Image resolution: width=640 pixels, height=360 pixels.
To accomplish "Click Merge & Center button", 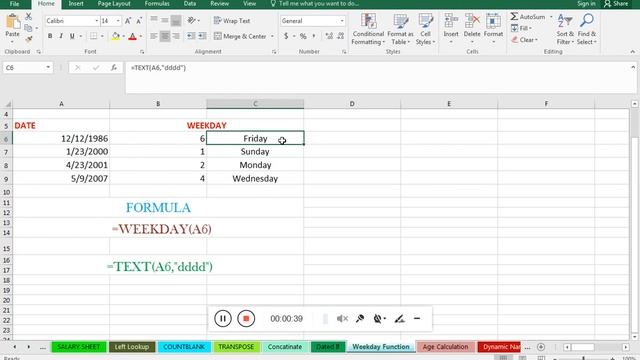I will click(x=241, y=36).
